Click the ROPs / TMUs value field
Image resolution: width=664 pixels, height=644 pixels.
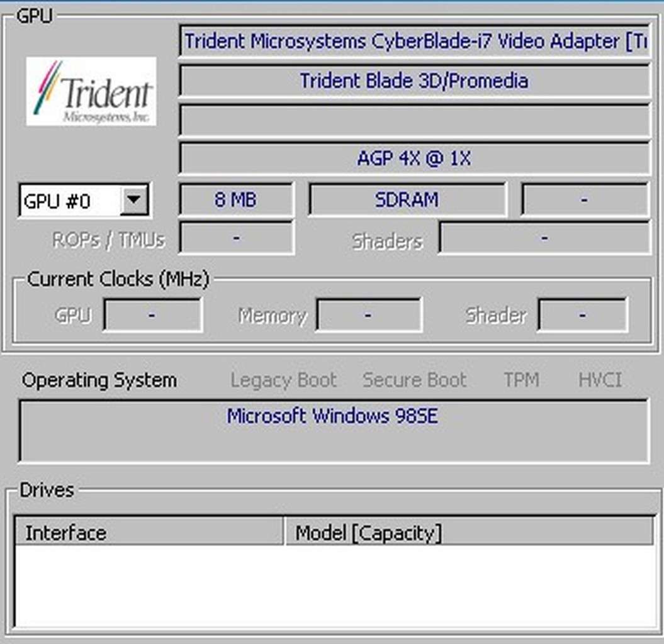(236, 238)
